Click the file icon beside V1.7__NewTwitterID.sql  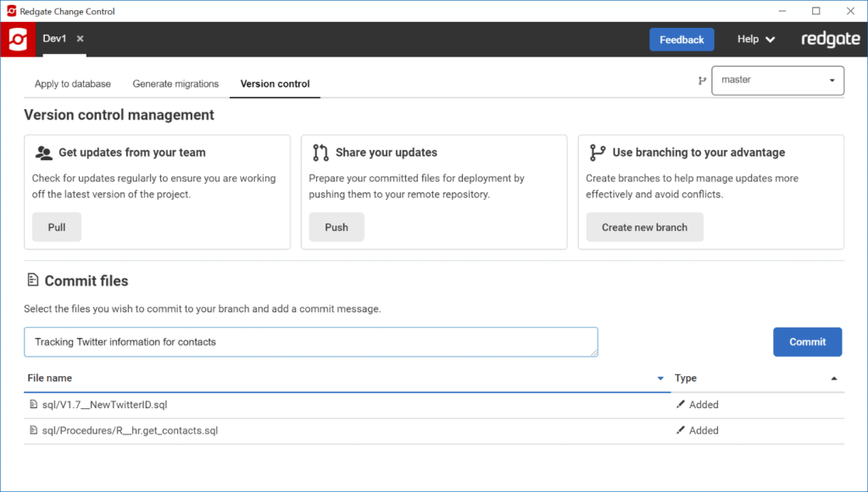click(x=34, y=405)
